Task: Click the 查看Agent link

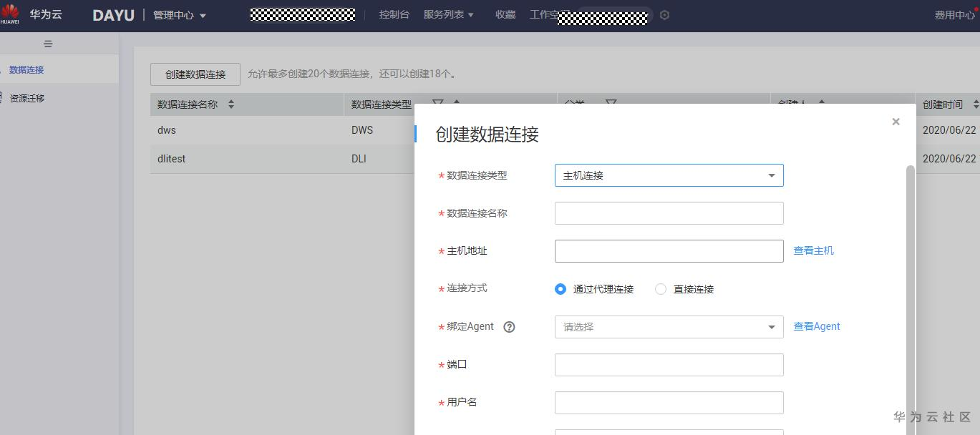Action: [816, 326]
